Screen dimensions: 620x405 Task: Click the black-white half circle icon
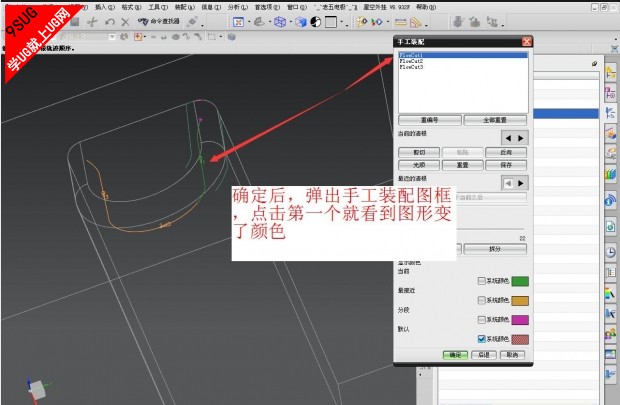tap(316, 22)
